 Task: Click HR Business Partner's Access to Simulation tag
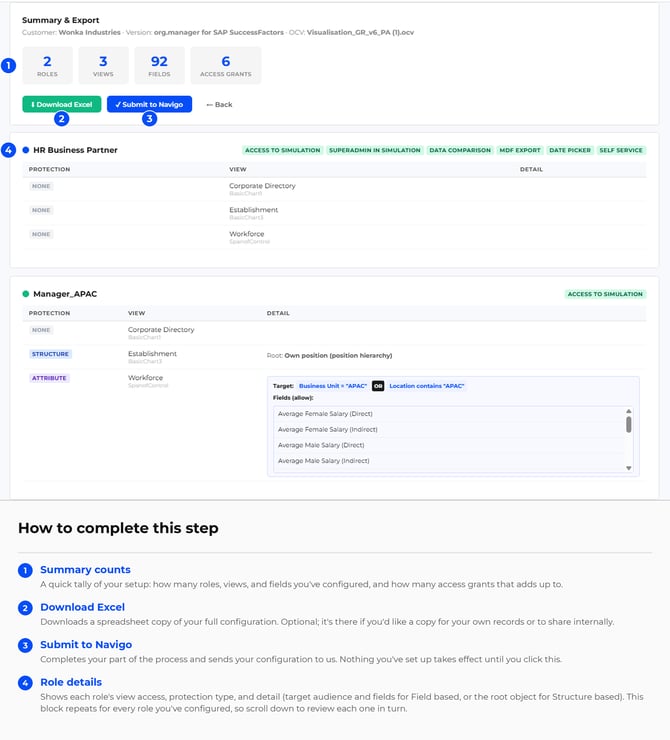point(283,150)
